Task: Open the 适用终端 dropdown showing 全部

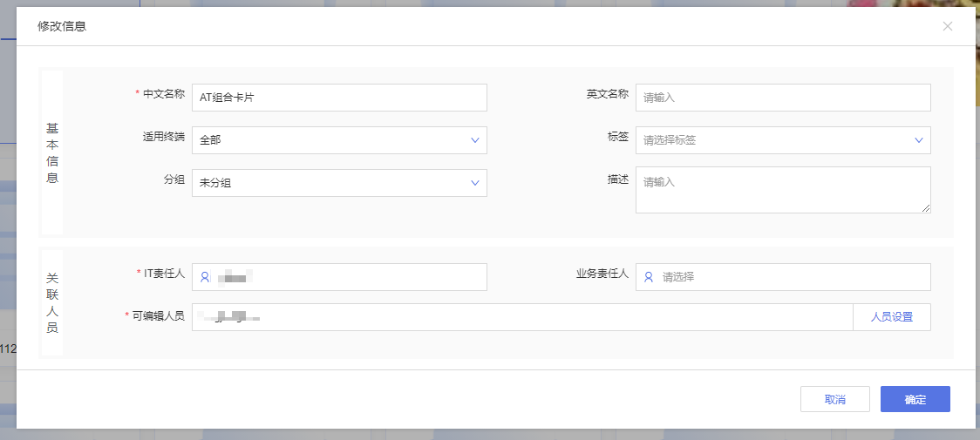Action: pyautogui.click(x=339, y=140)
